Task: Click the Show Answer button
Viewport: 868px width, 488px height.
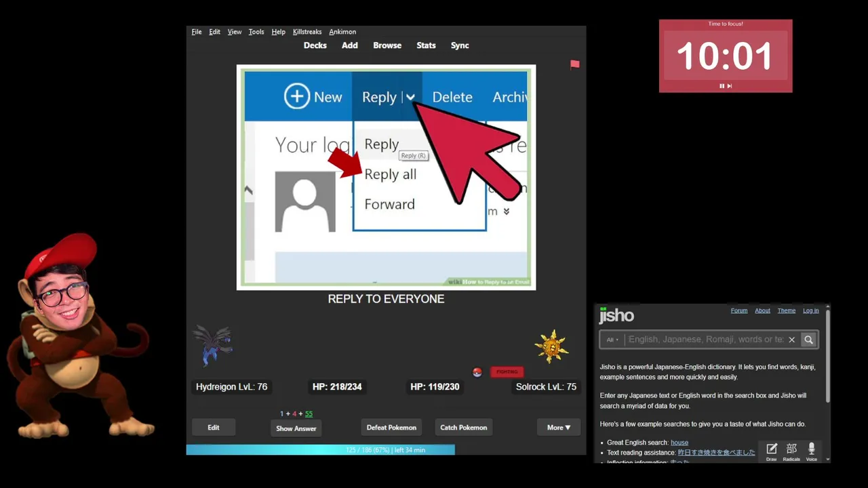Action: click(296, 428)
